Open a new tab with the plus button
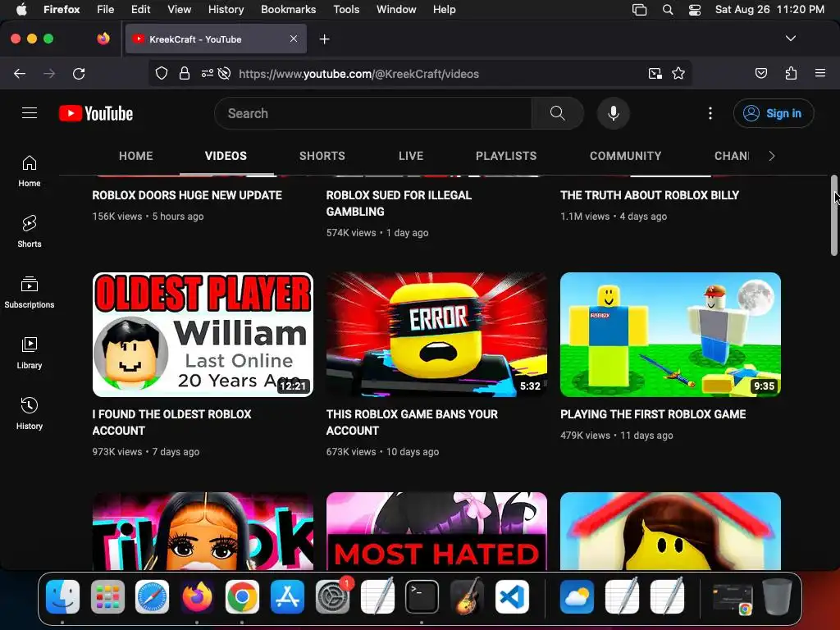840x630 pixels. 324,39
